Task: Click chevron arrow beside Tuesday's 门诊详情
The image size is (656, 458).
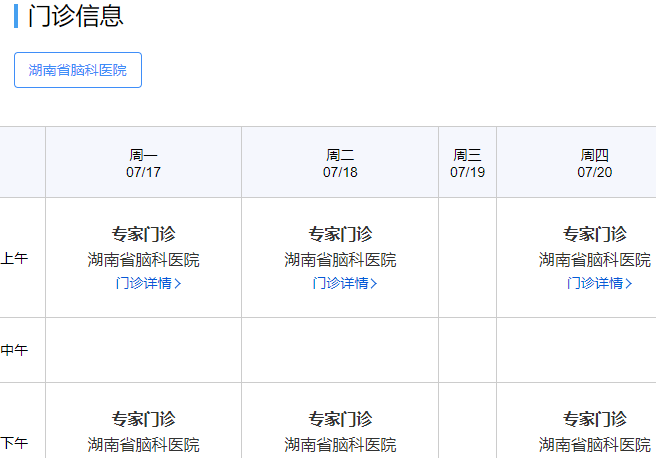Action: click(375, 284)
